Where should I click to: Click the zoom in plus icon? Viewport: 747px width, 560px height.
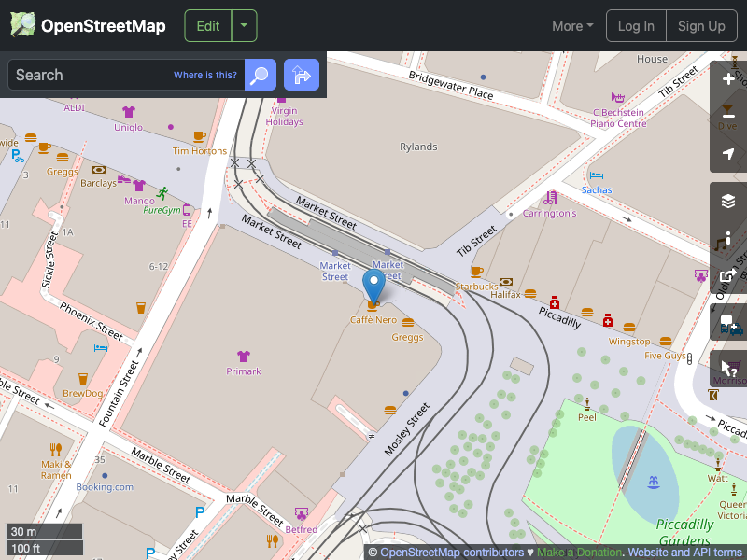[728, 79]
